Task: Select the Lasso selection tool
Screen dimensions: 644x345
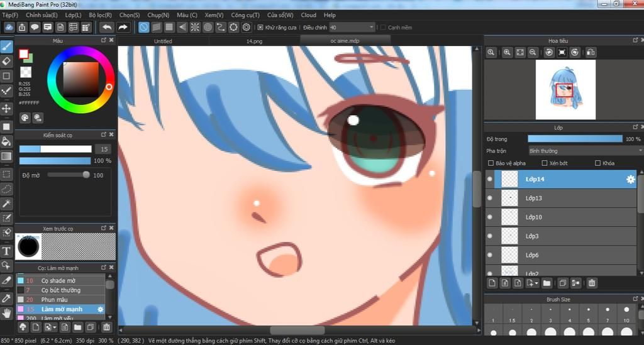Action: click(x=6, y=189)
